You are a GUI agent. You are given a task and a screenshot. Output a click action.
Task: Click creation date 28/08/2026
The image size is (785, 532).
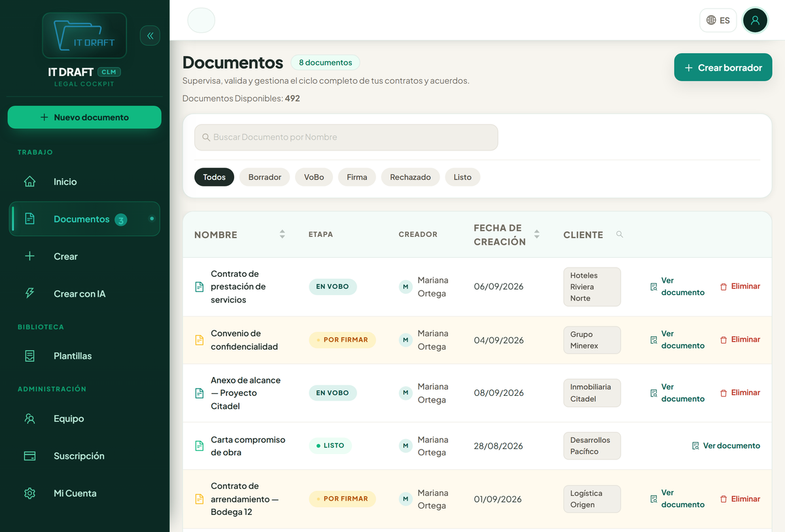498,446
